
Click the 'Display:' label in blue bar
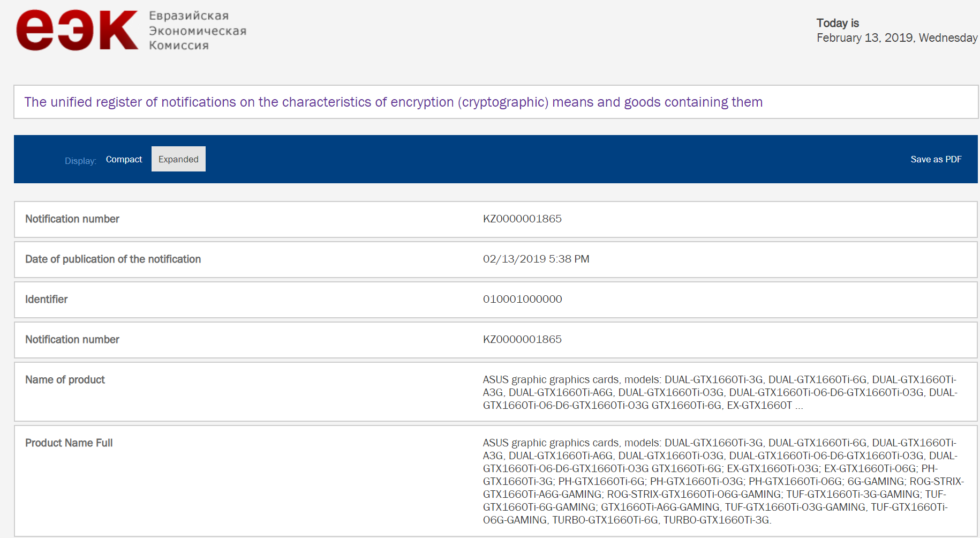click(x=80, y=161)
